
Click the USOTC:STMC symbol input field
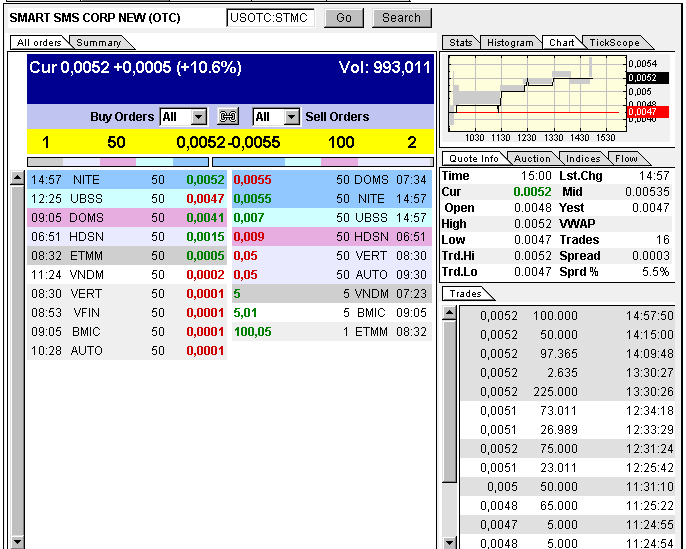point(270,17)
